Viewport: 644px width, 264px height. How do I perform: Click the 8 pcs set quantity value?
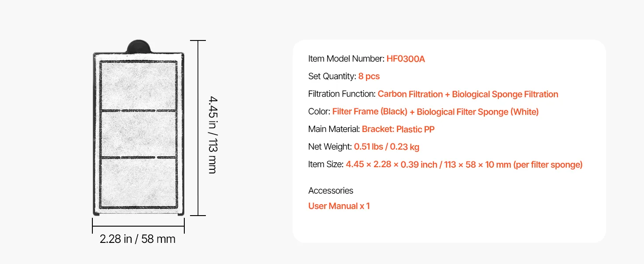[x=369, y=77]
